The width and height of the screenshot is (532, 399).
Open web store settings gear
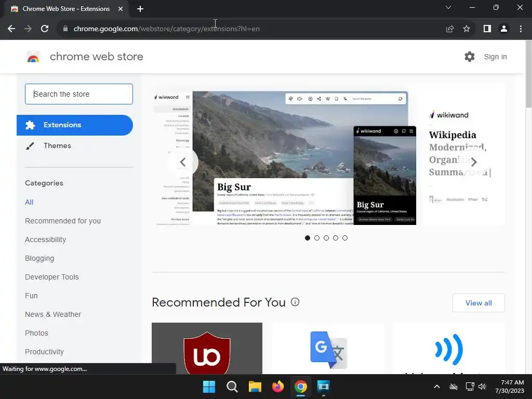[470, 57]
